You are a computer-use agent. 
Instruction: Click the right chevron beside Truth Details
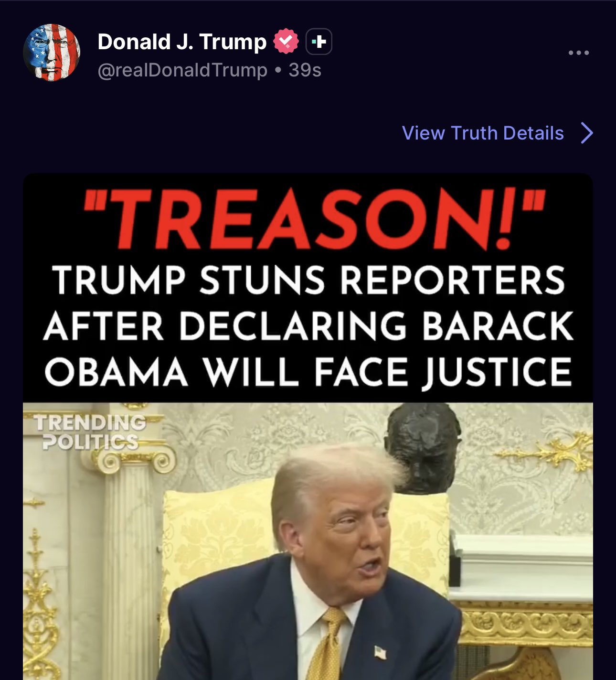[587, 133]
